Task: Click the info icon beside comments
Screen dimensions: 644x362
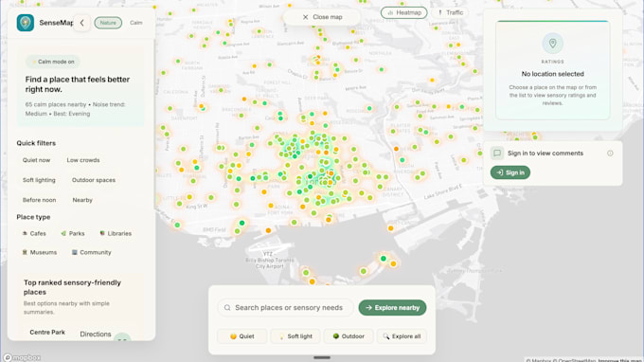Action: coord(610,154)
